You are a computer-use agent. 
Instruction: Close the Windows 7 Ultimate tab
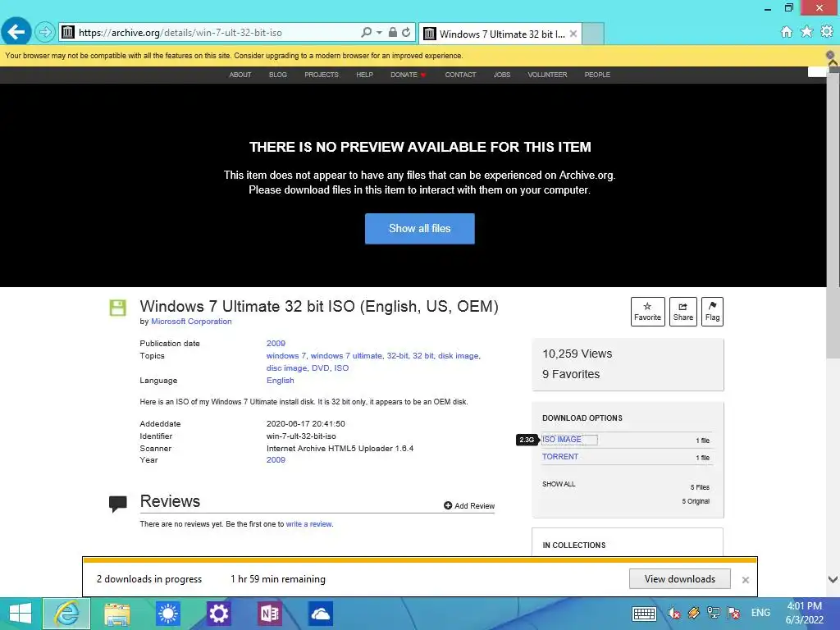[573, 34]
